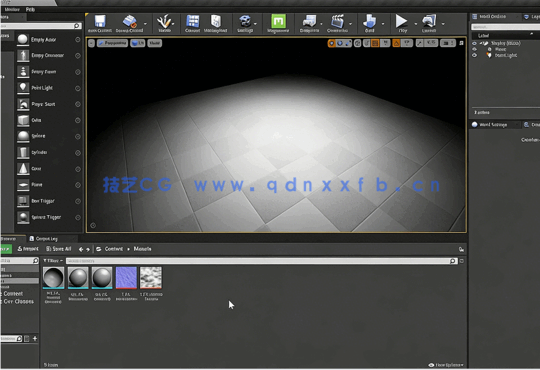Open the Perspective view mode button
The image size is (540, 370).
pos(112,43)
